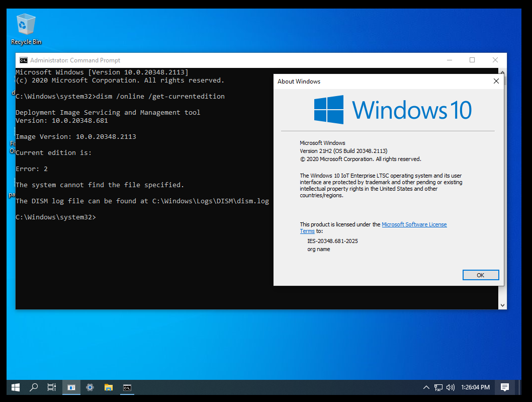Open taskbar Search magnifier

pos(34,387)
